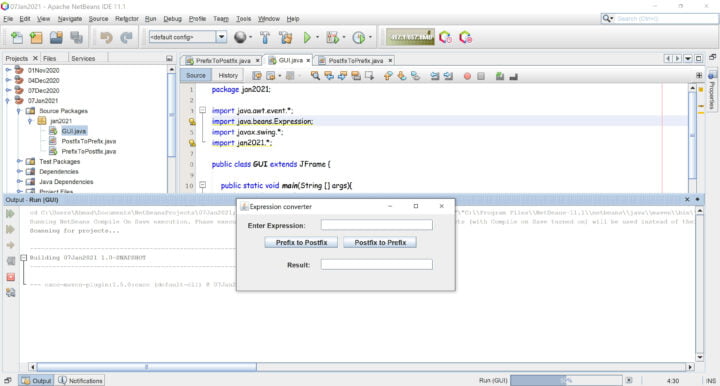
Task: Create a new file with the New File icon
Action: [x=17, y=38]
